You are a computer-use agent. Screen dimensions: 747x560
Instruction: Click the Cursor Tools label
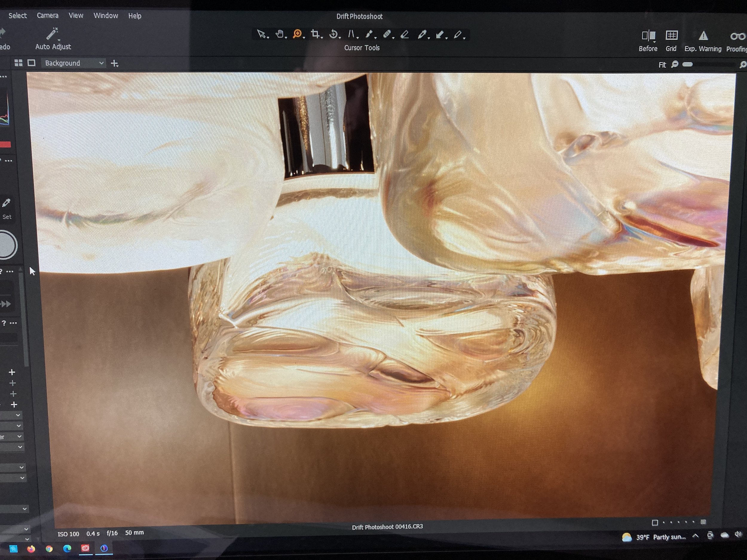(362, 48)
